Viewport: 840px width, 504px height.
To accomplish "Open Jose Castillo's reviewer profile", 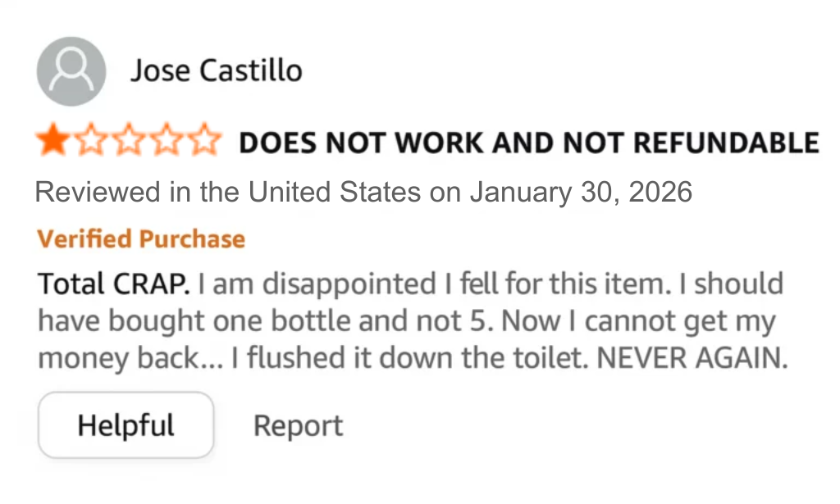I will point(216,71).
